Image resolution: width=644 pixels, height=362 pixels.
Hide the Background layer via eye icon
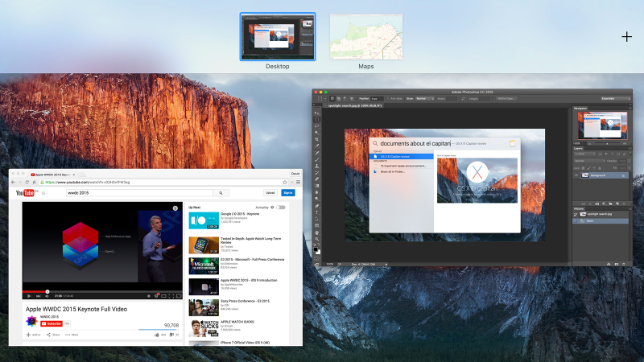coord(576,175)
